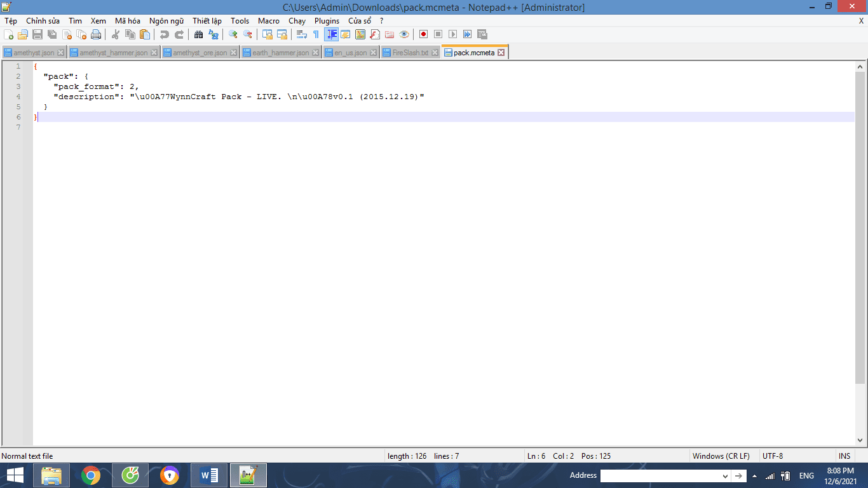
Task: Open Microsoft Word from the taskbar
Action: (209, 475)
